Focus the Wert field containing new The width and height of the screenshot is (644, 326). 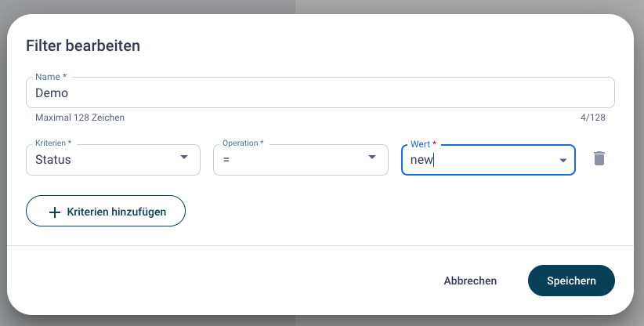click(x=488, y=160)
